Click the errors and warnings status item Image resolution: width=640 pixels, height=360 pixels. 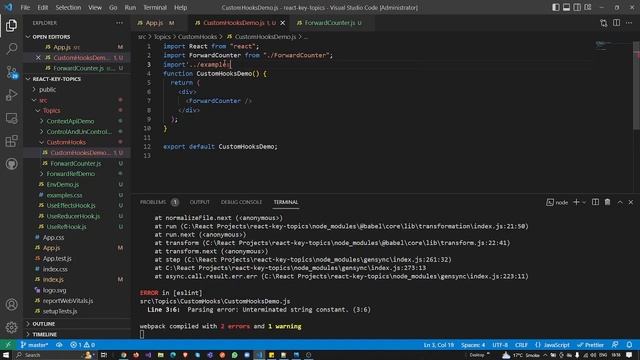pos(82,345)
